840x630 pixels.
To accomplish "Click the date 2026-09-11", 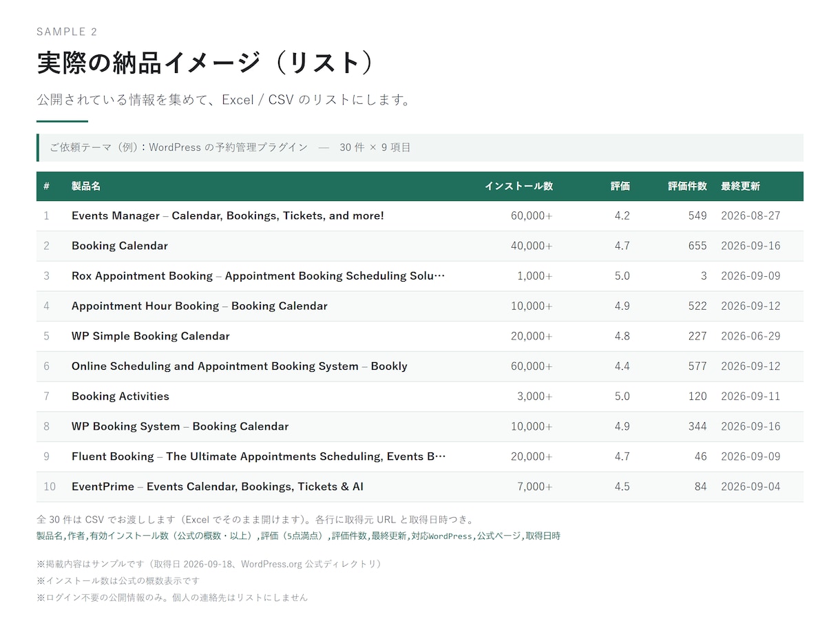I will pos(750,397).
